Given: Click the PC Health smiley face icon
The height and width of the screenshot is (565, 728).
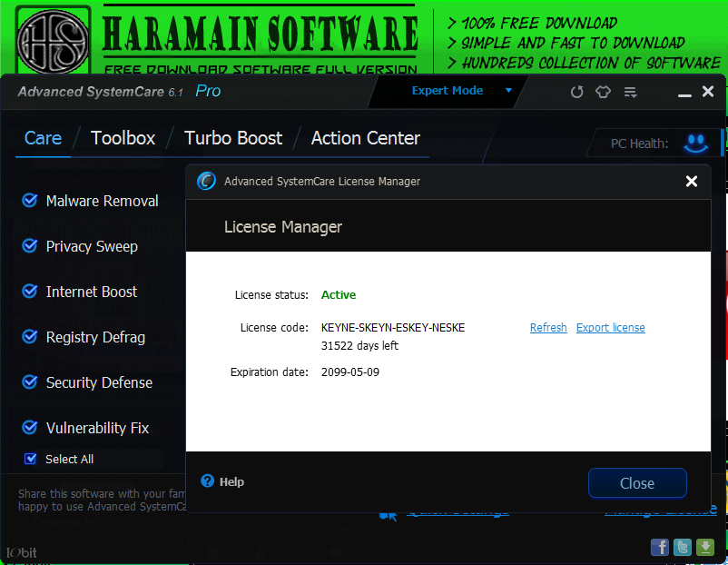Looking at the screenshot, I should tap(695, 144).
